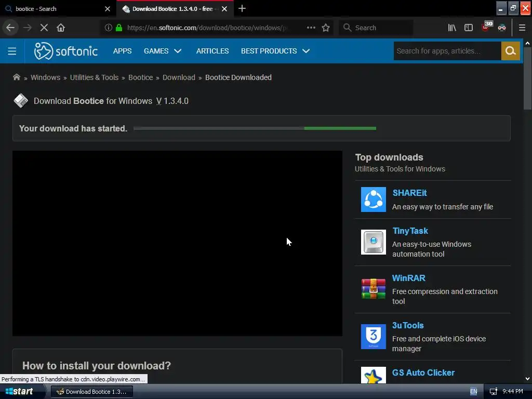Viewport: 532px width, 399px height.
Task: Click the Softonic logo
Action: [x=66, y=51]
